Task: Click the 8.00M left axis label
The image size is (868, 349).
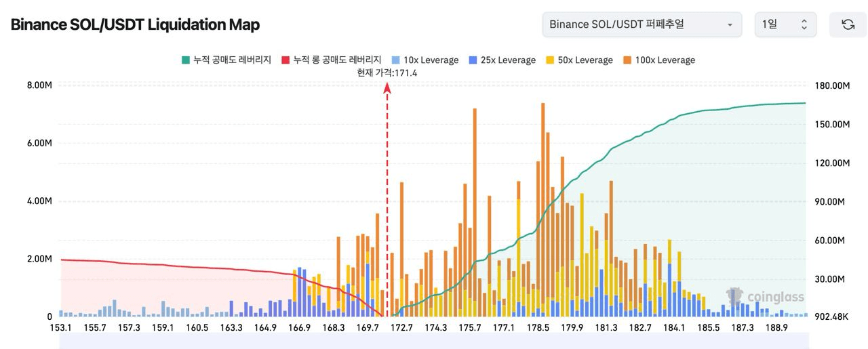Action: (x=39, y=85)
